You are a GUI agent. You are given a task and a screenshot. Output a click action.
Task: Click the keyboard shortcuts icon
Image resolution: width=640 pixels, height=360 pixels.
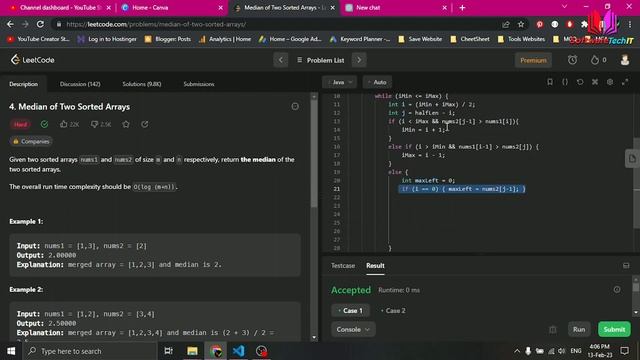tap(595, 82)
